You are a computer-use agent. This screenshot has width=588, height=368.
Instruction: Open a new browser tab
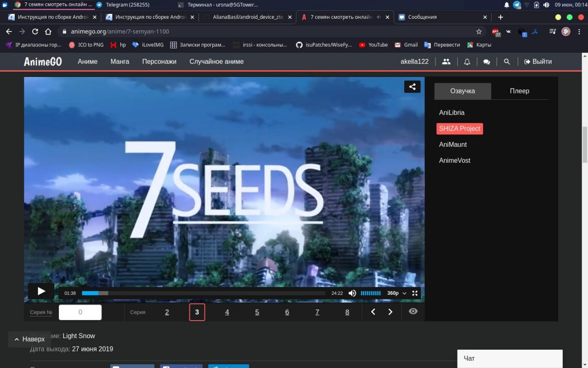tap(500, 17)
